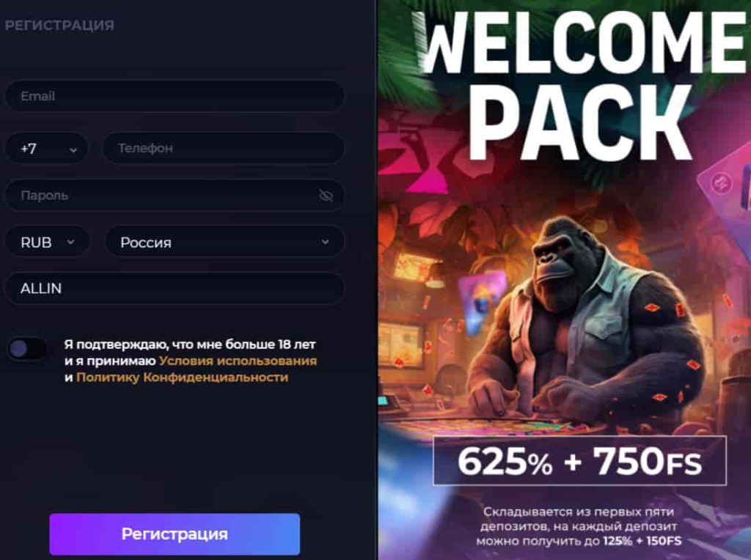Click the chevron arrow beside RUB

tap(71, 242)
